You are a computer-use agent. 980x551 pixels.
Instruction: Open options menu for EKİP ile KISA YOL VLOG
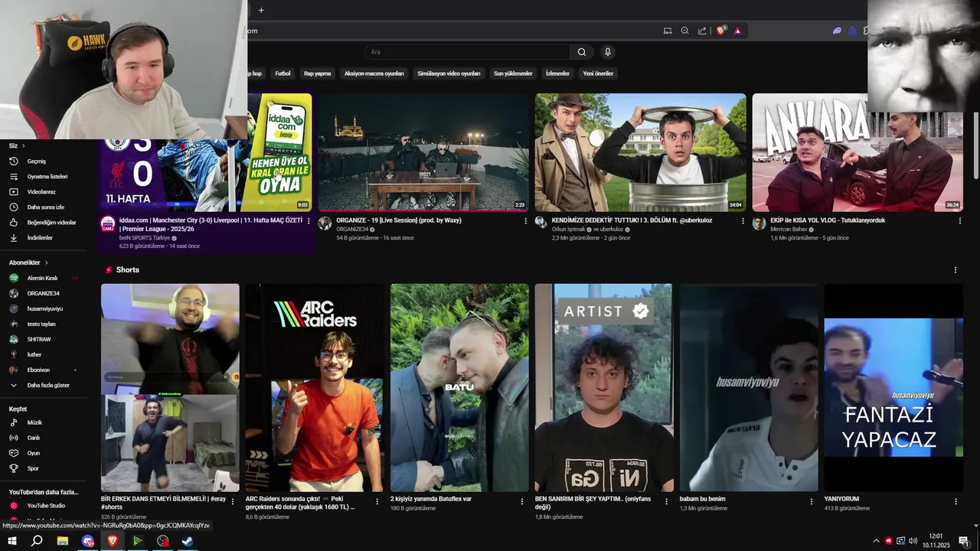click(x=960, y=221)
